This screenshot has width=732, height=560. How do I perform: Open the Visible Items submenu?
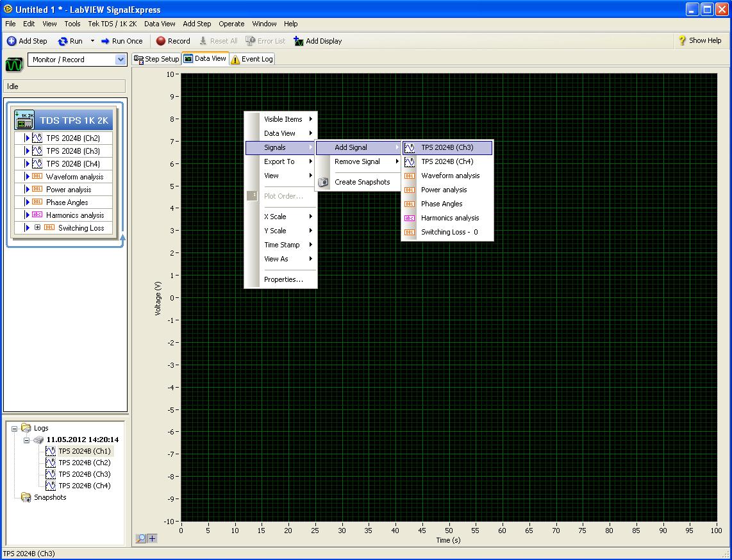tap(281, 119)
